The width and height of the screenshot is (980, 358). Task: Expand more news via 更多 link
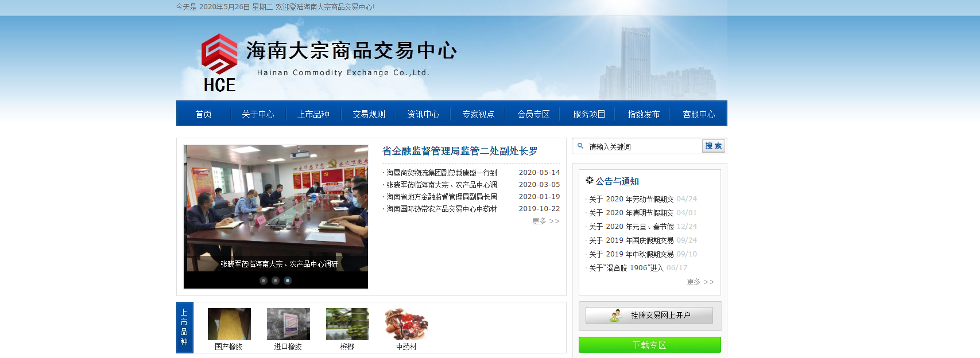[545, 221]
